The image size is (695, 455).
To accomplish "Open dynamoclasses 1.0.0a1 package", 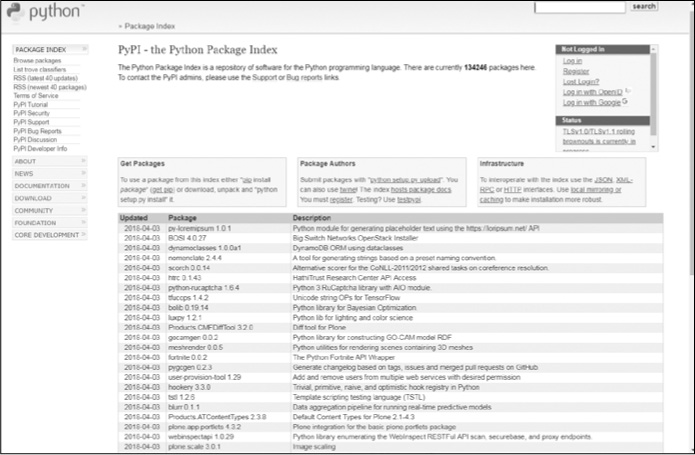I will coord(204,248).
